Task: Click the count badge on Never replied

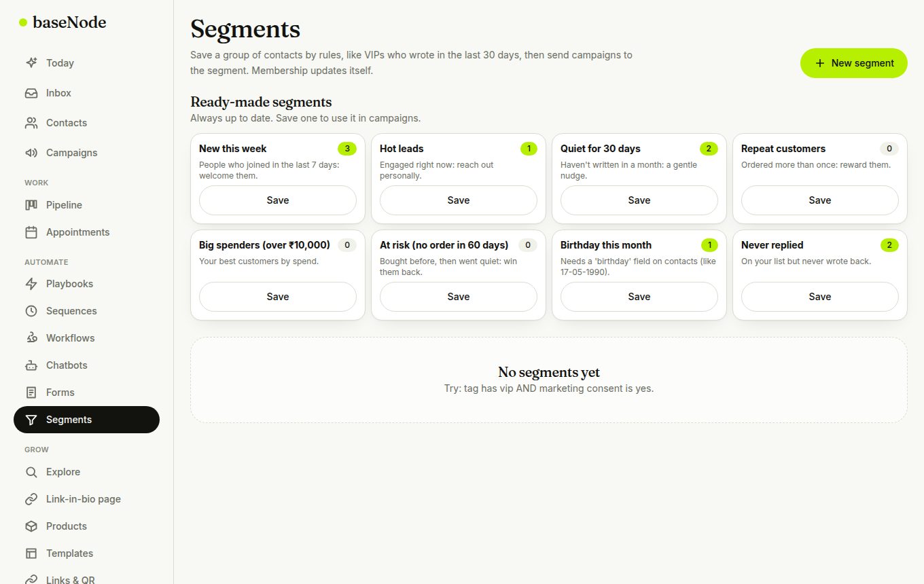Action: [889, 245]
